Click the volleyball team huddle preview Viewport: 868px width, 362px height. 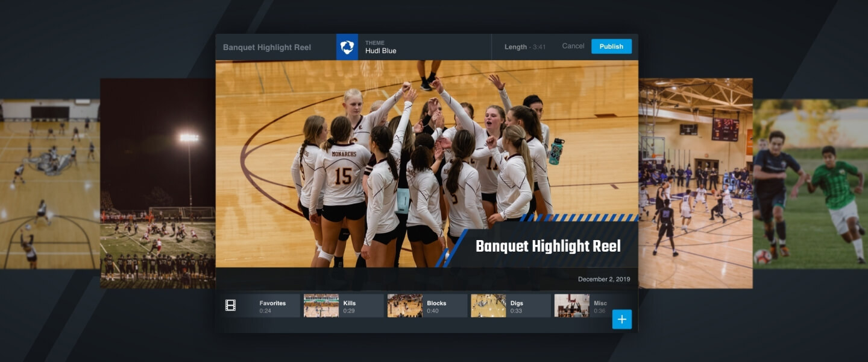[427, 164]
